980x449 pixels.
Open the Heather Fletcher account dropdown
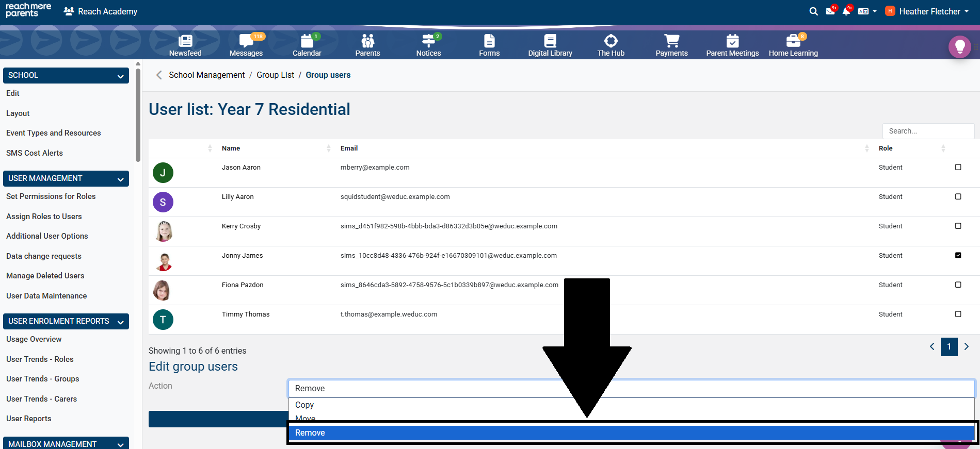click(x=930, y=11)
